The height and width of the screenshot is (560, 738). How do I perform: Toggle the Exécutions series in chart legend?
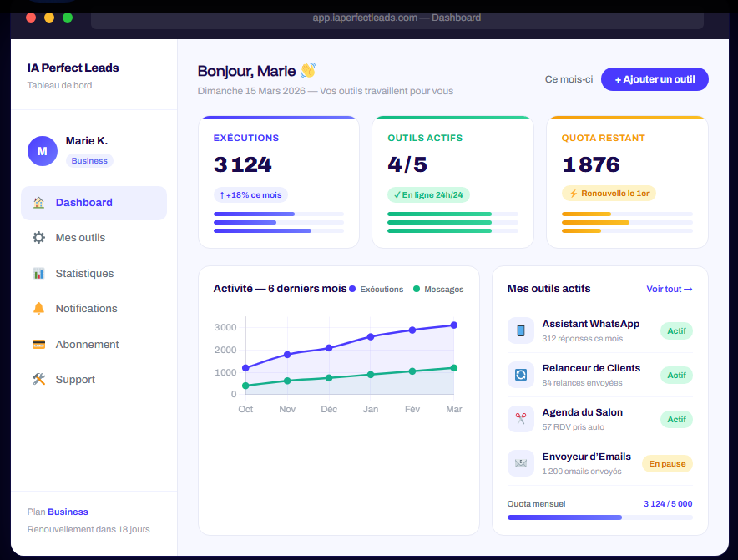click(377, 290)
